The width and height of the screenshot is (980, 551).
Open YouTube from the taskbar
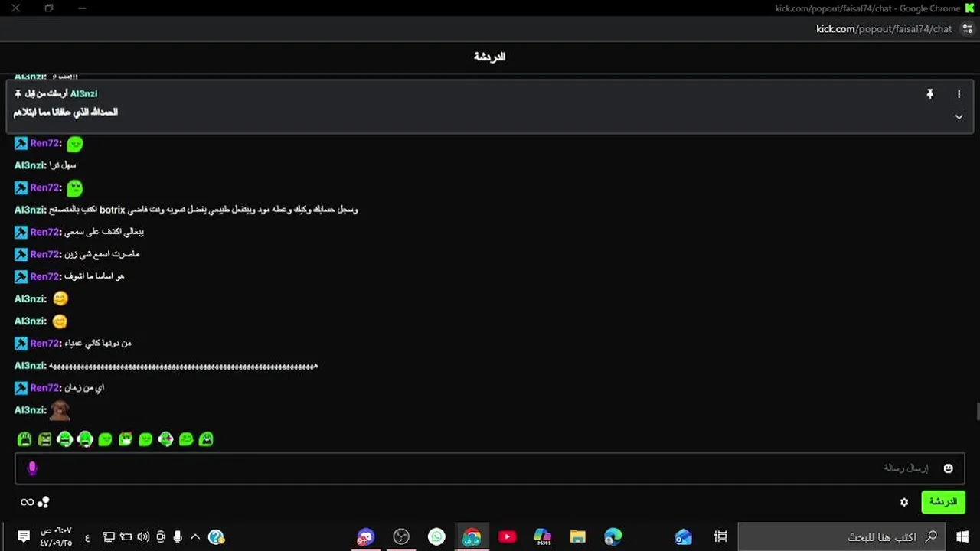(x=507, y=536)
